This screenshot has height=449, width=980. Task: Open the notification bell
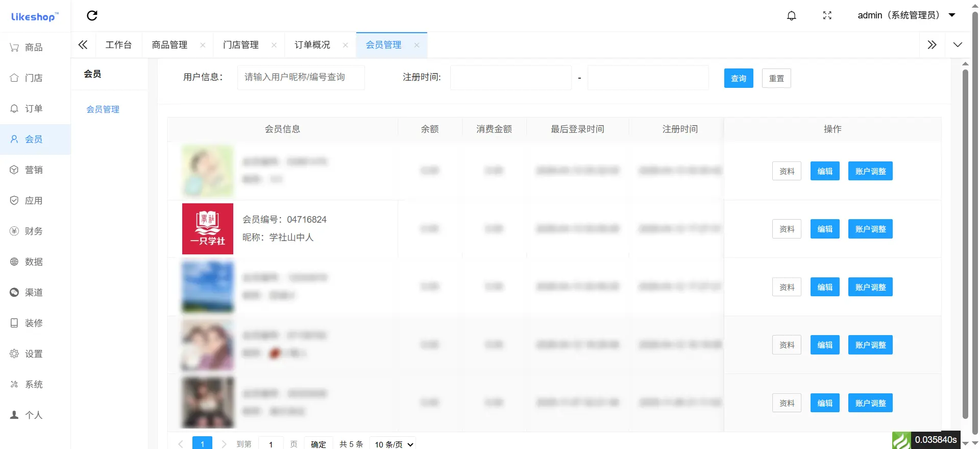[x=792, y=15]
